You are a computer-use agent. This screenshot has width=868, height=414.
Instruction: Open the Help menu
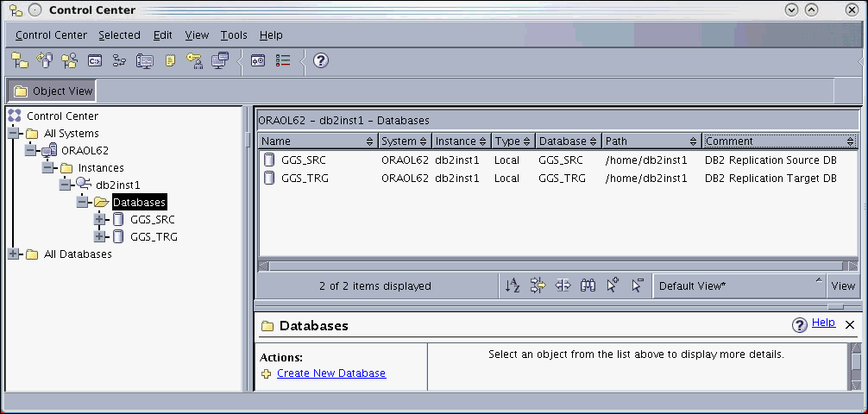click(271, 34)
